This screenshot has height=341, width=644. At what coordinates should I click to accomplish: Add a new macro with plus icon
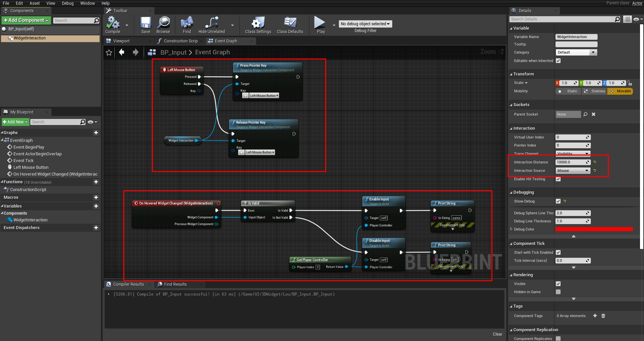[x=96, y=197]
